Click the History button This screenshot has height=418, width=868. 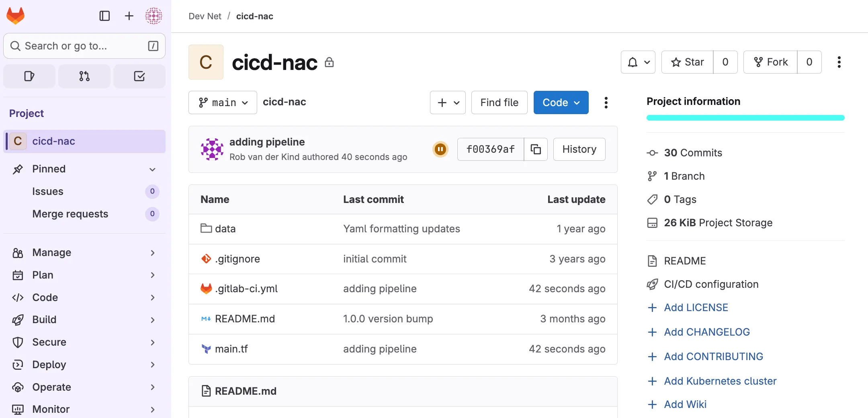coord(579,149)
